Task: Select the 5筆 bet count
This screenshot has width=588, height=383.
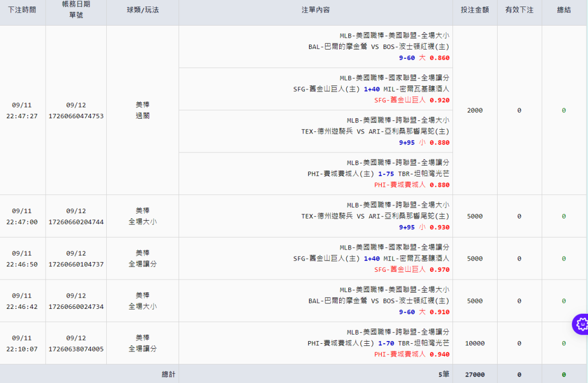Action: pos(444,374)
